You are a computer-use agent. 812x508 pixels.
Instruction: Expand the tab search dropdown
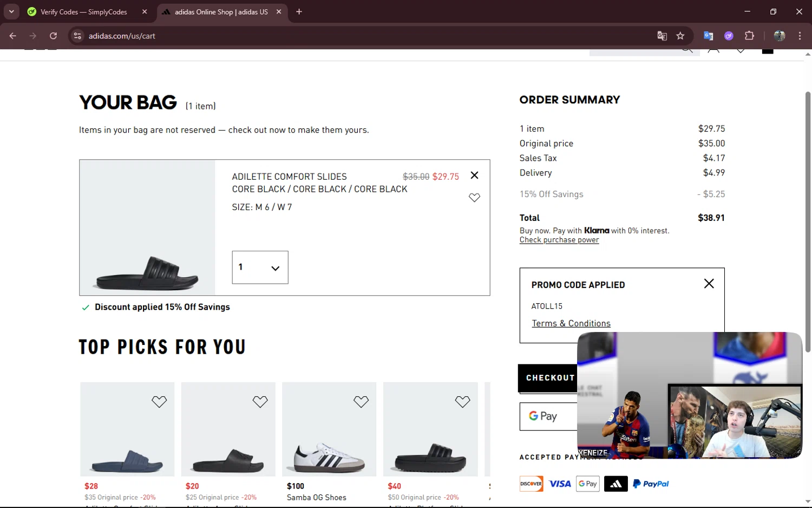pos(11,11)
